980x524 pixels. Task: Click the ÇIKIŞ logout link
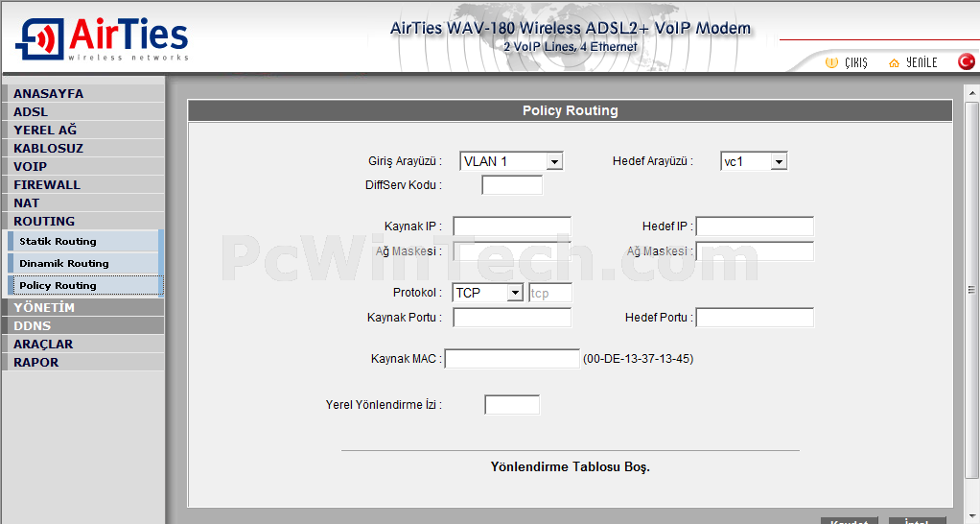tap(855, 62)
